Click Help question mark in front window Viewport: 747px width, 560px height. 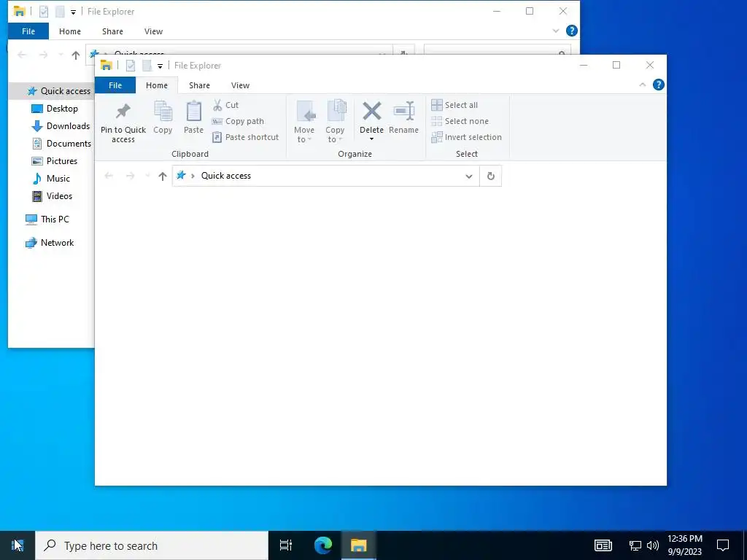659,85
